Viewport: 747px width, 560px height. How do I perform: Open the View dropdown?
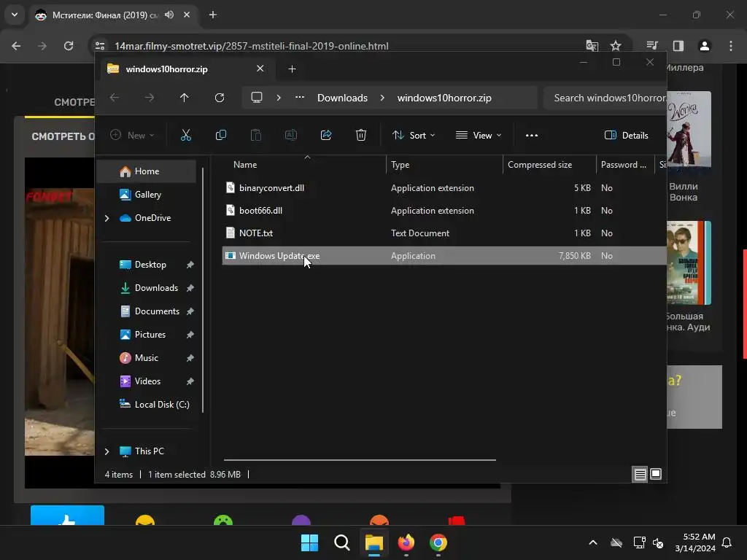479,135
